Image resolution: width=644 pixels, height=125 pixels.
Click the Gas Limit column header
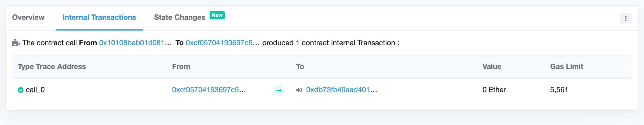tap(567, 67)
